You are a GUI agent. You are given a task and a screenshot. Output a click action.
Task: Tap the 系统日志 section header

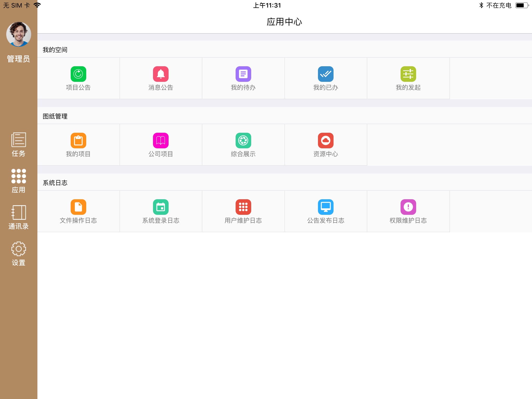pyautogui.click(x=55, y=183)
